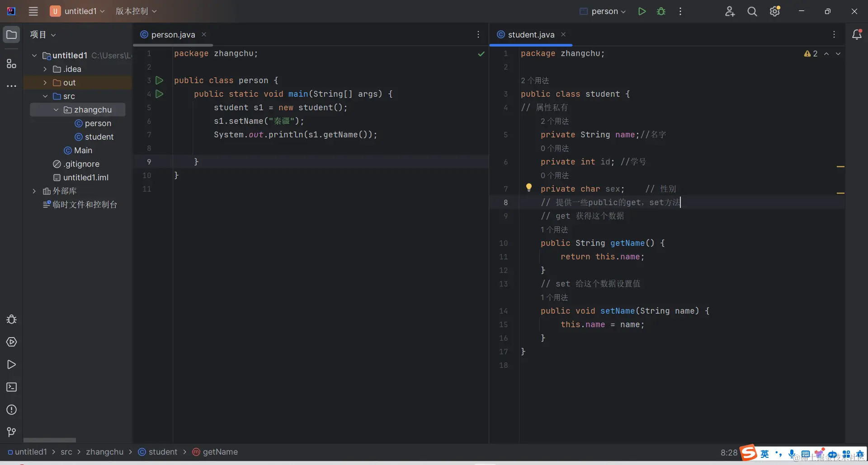Click the zhangchu breadcrumb in the status bar

point(104,452)
